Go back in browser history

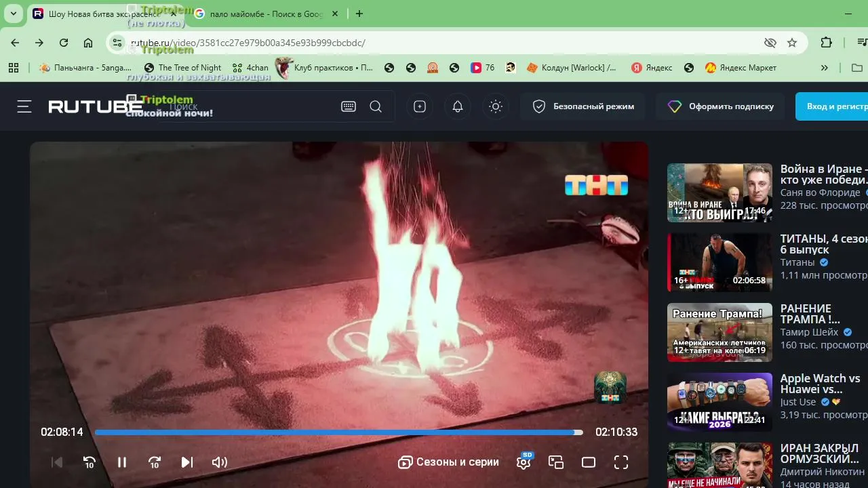(x=15, y=43)
